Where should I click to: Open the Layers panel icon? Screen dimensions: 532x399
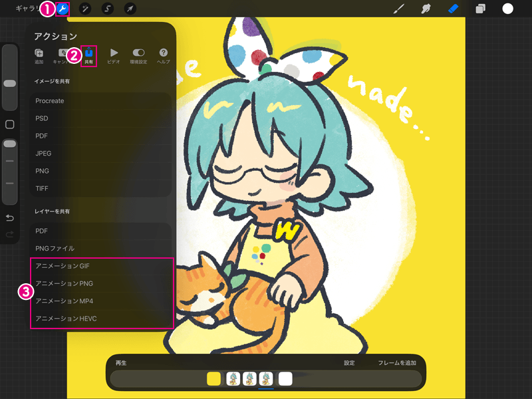coord(480,9)
